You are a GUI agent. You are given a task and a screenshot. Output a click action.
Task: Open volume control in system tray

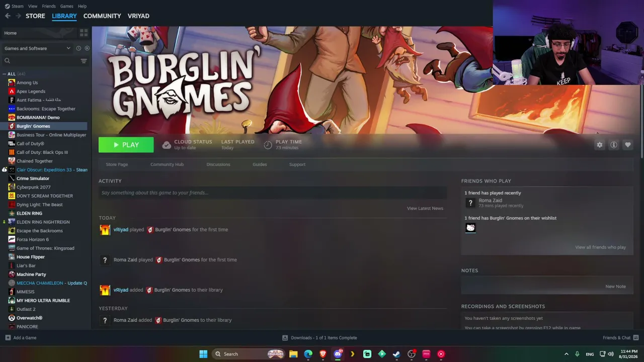(x=611, y=354)
